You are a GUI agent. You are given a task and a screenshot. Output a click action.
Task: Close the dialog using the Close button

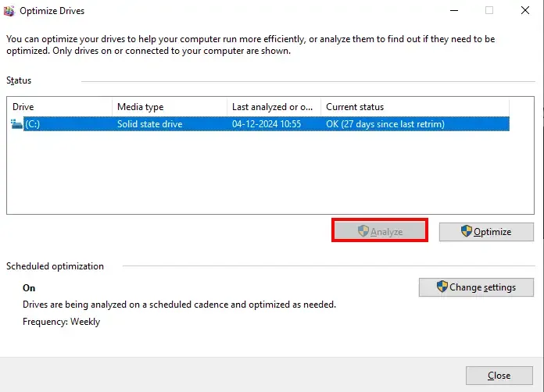point(499,376)
